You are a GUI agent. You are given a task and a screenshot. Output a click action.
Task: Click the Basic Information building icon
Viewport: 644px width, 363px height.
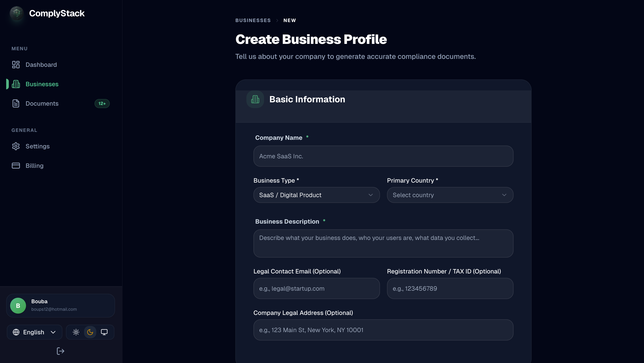[x=255, y=99]
